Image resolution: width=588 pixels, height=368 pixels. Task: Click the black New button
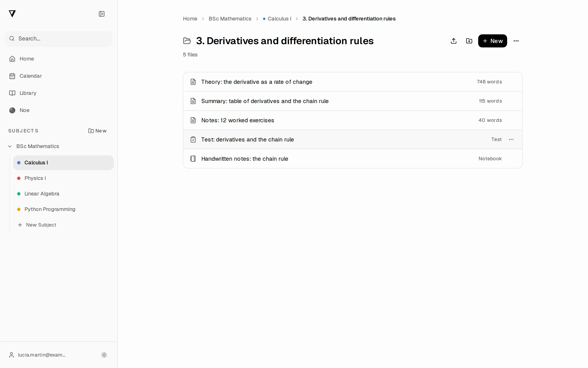point(492,41)
